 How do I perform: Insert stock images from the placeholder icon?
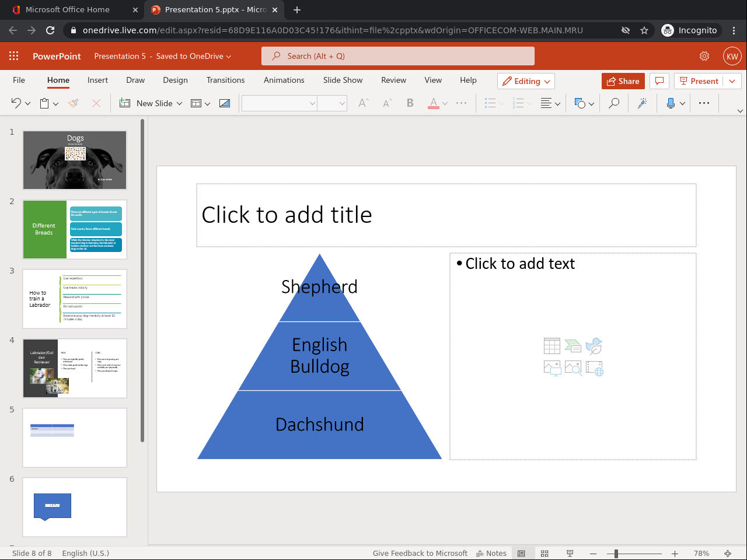[x=573, y=367]
